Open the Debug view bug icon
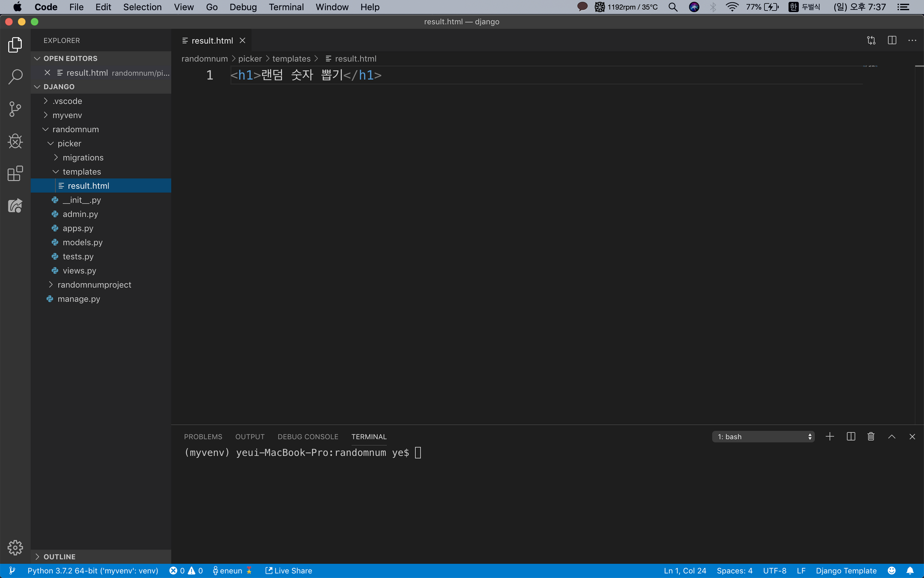Viewport: 924px width, 578px height. (15, 141)
